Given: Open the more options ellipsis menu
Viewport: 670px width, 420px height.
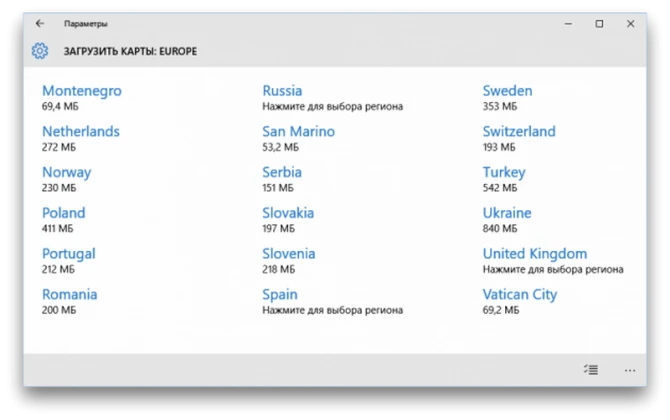Looking at the screenshot, I should point(630,370).
